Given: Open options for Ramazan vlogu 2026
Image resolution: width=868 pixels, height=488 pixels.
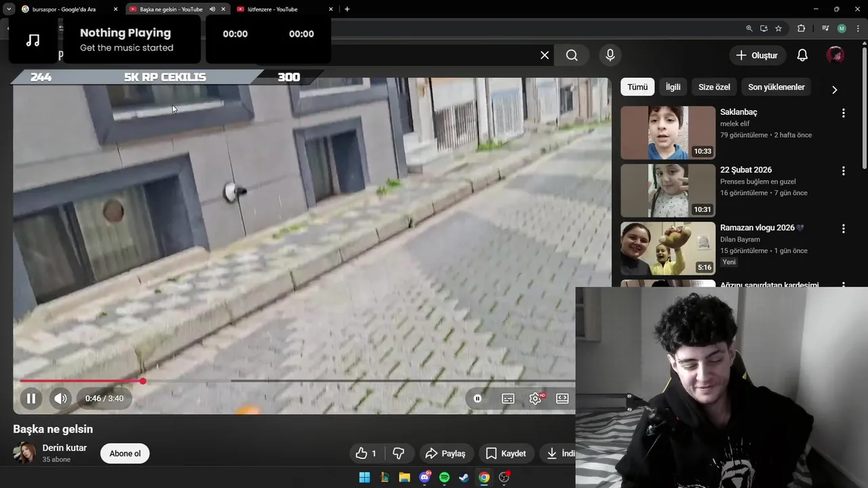Looking at the screenshot, I should pos(844,229).
